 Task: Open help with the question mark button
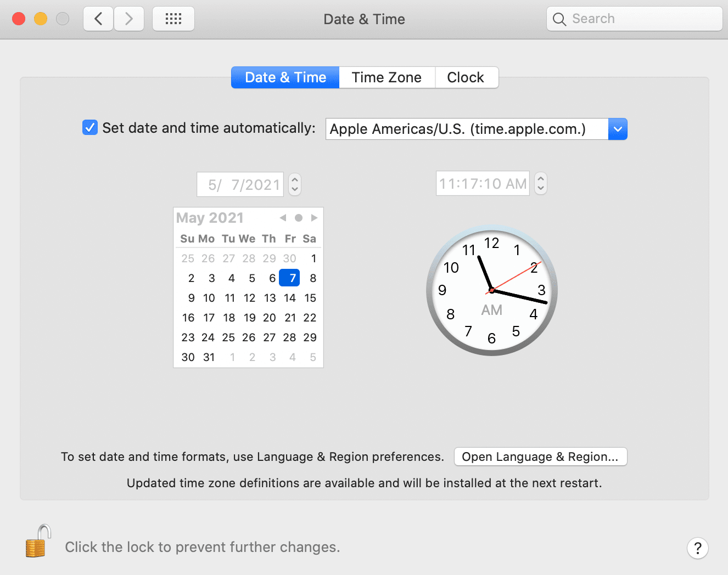697,548
